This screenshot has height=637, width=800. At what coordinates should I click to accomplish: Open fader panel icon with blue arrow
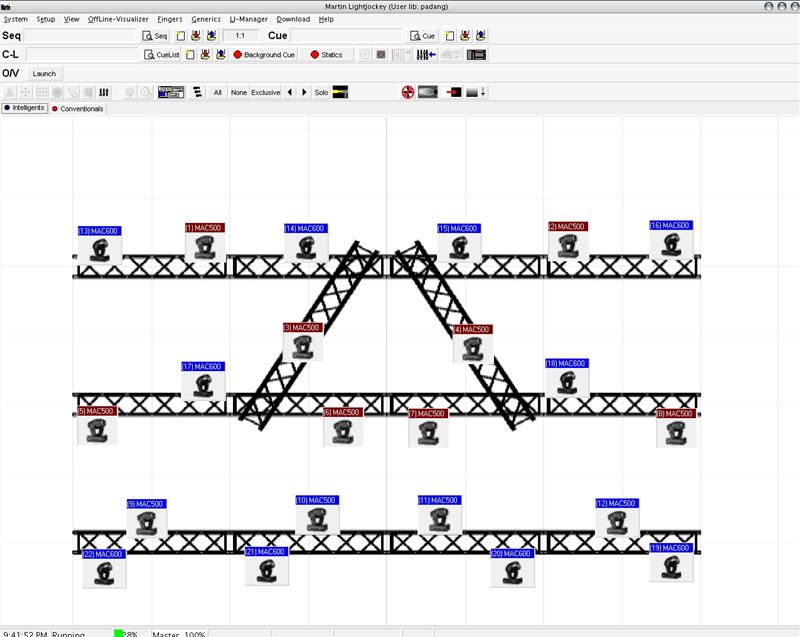(426, 55)
